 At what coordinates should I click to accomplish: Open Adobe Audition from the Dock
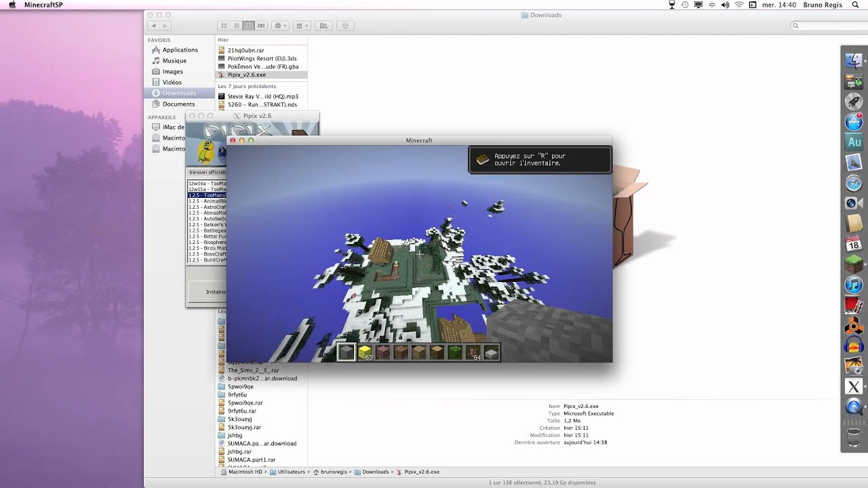click(854, 142)
